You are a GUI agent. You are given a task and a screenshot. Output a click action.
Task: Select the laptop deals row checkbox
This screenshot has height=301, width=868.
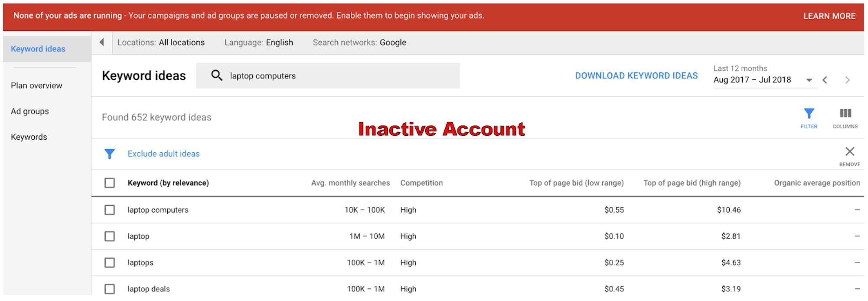[x=110, y=289]
